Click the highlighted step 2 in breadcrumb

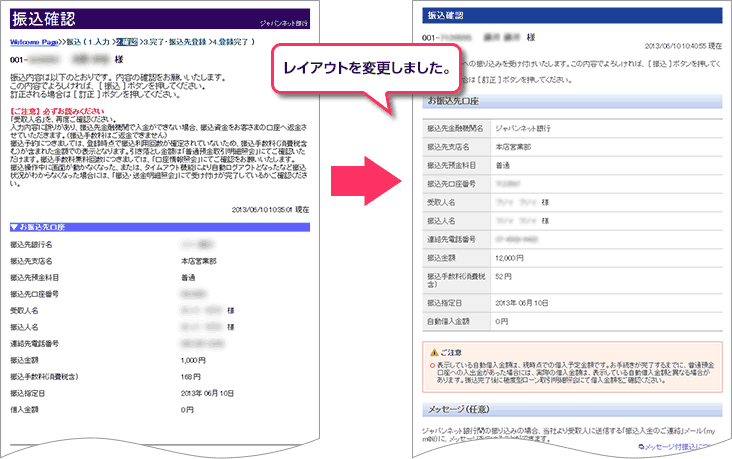tap(127, 41)
